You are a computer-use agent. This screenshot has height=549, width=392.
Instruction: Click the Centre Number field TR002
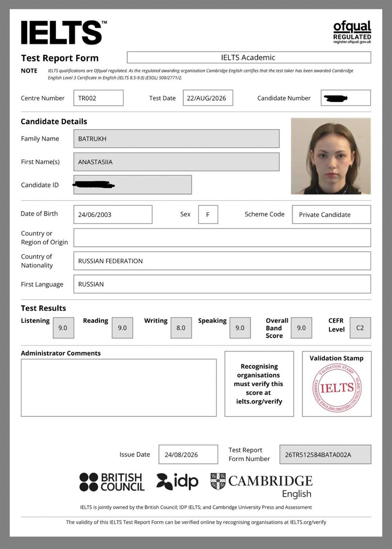click(x=98, y=98)
